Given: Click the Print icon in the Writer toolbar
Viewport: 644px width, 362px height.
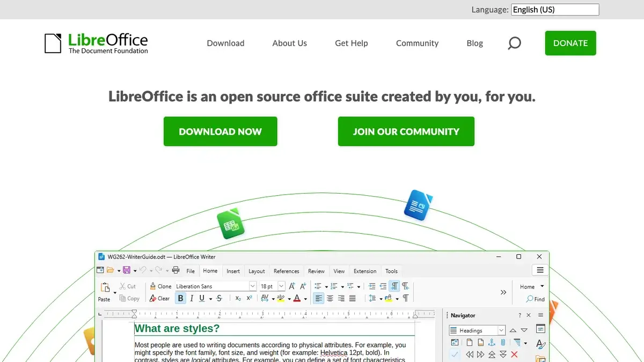Looking at the screenshot, I should [175, 270].
